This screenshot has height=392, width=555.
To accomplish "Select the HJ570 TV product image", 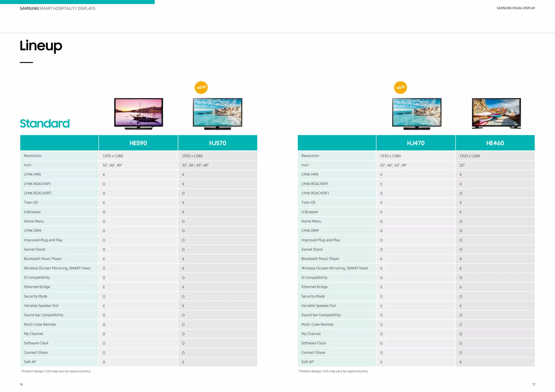I will click(x=217, y=114).
